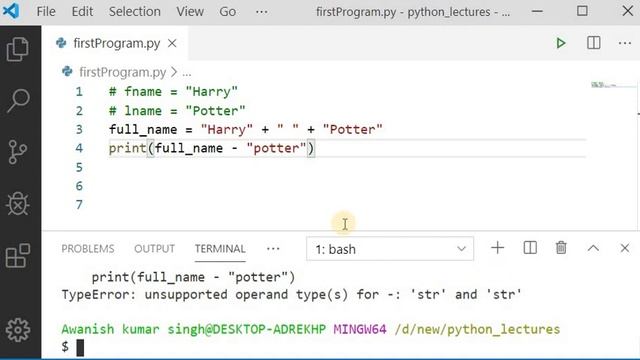Switch to the OUTPUT tab

(x=154, y=249)
